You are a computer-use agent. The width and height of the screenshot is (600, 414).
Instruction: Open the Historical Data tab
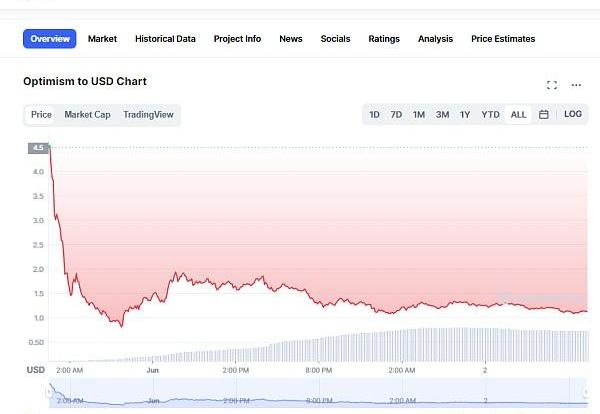pos(165,39)
